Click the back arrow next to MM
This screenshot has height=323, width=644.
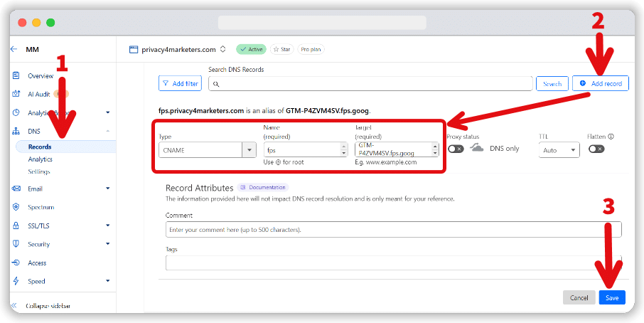[x=14, y=49]
